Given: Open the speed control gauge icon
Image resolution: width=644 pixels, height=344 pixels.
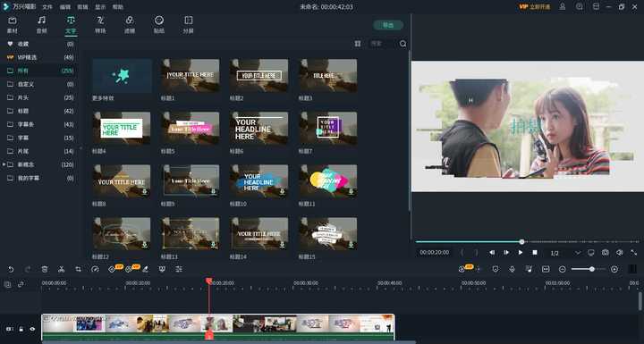Looking at the screenshot, I should (x=95, y=269).
